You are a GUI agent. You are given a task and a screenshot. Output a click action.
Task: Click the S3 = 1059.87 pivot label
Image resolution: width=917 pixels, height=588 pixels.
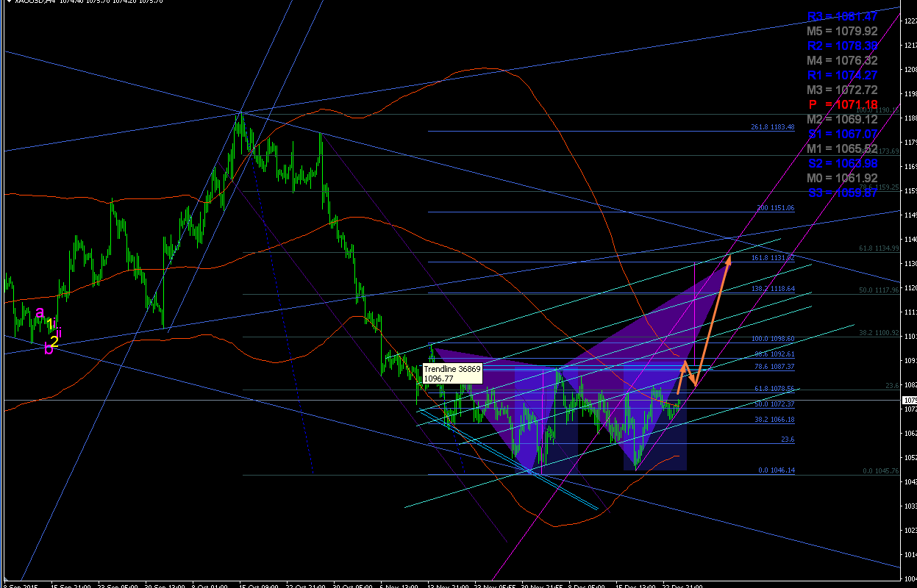pos(842,193)
